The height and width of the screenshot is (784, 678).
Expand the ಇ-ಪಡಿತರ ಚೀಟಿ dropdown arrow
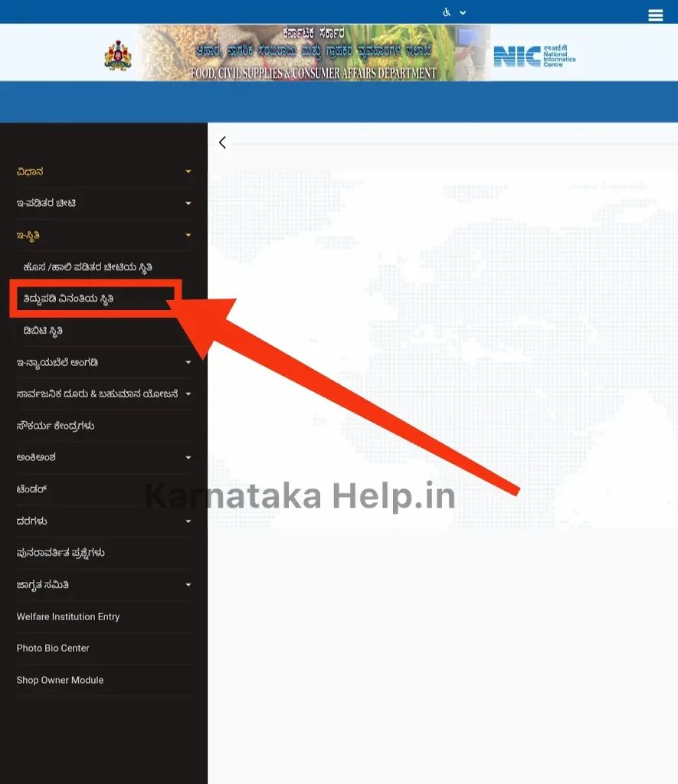[188, 204]
